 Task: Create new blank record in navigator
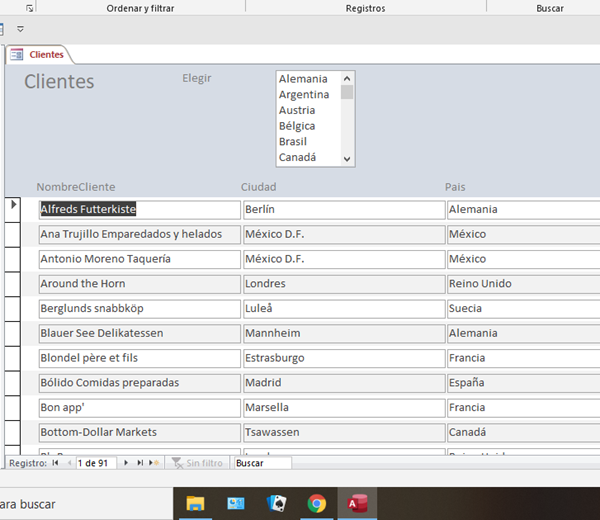pos(154,463)
